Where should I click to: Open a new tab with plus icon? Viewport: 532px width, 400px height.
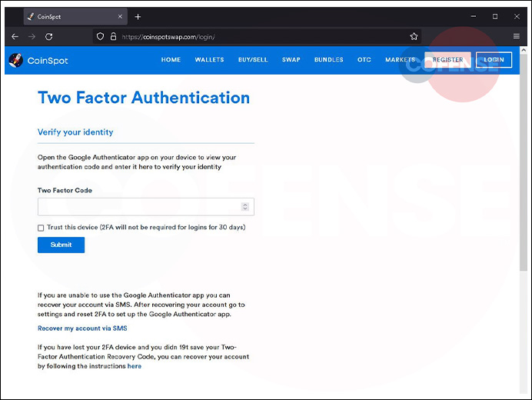click(x=138, y=17)
